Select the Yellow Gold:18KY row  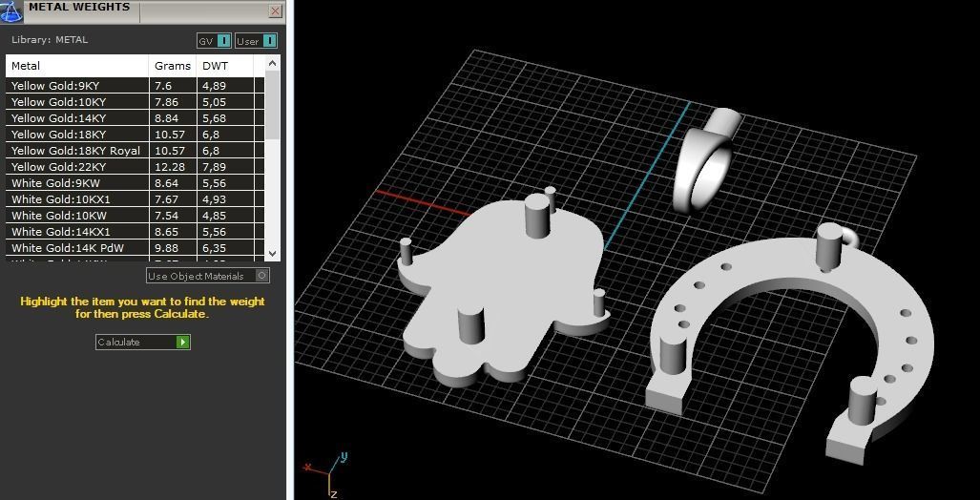click(135, 135)
